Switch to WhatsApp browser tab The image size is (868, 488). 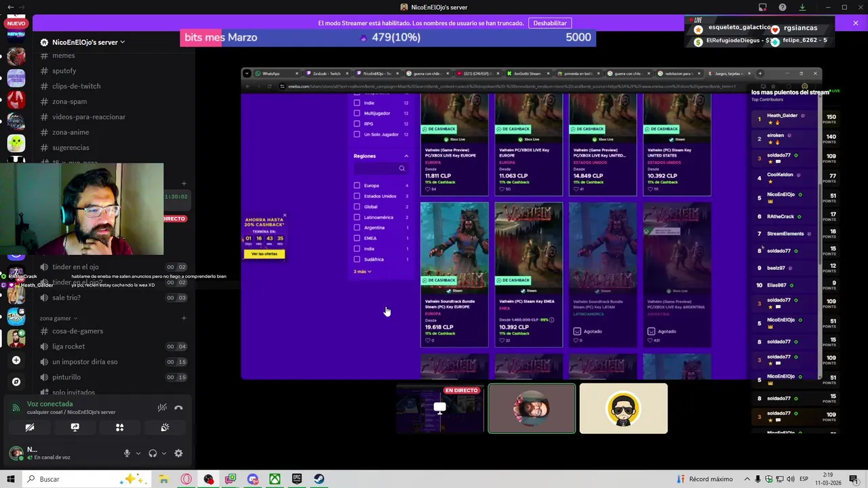coord(275,73)
